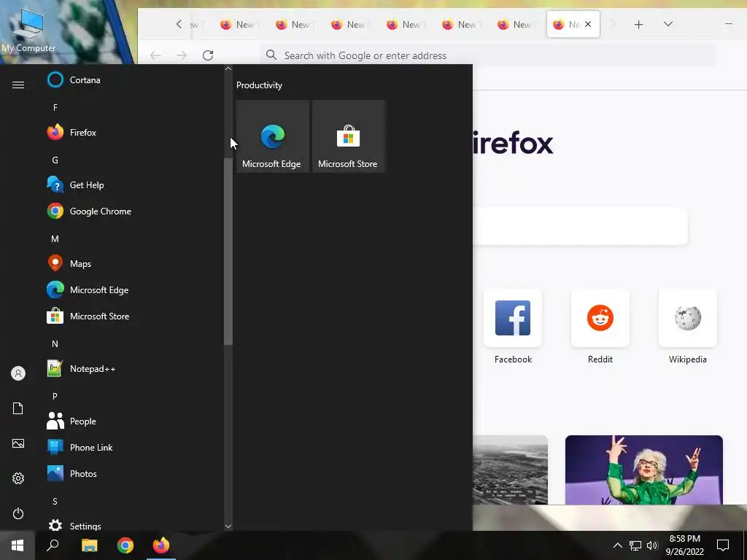
Task: Open Pictures from the Start sidebar
Action: pos(18,443)
